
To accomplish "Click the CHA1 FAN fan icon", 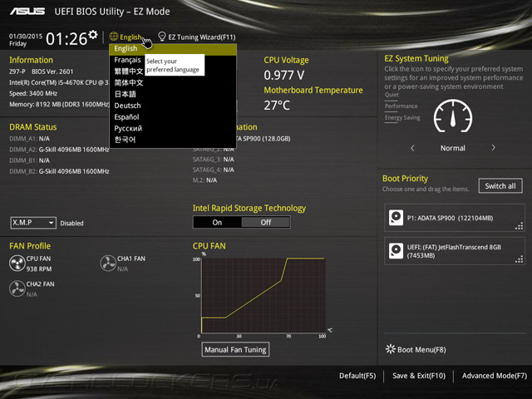I will (108, 264).
